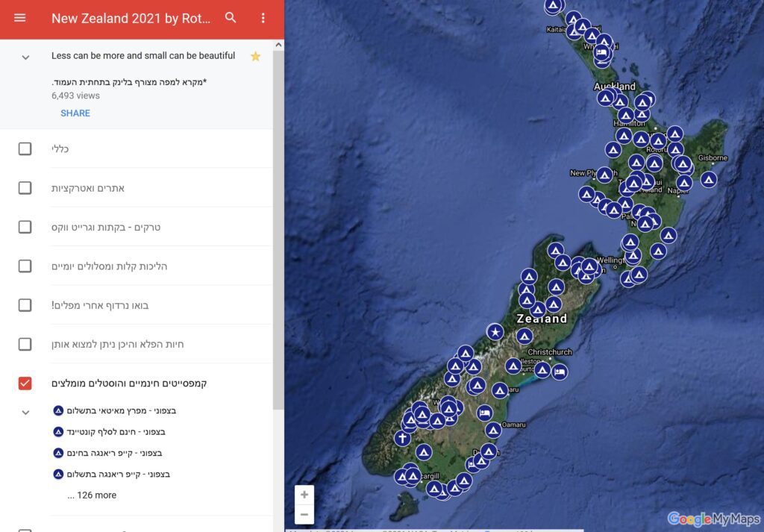The width and height of the screenshot is (764, 532).
Task: Click campsite marker near Gisborne
Action: click(x=708, y=180)
